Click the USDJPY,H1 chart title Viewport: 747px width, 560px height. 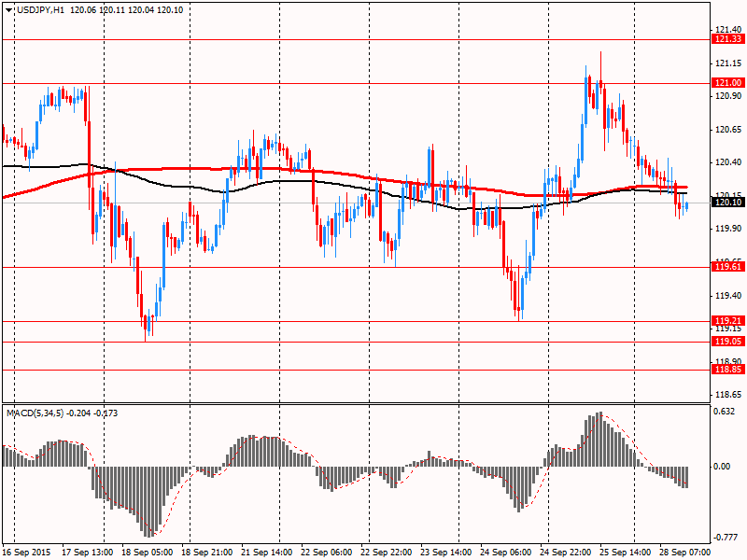[40, 8]
